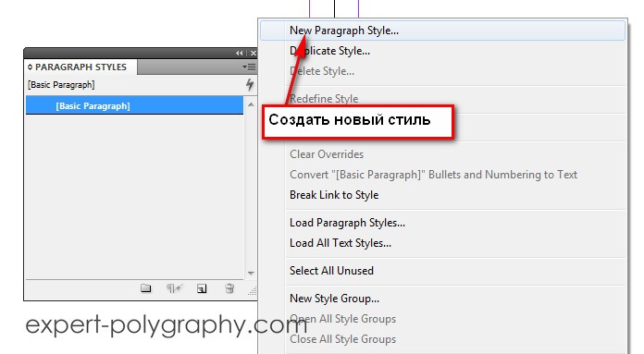This screenshot has width=644, height=354.
Task: Collapse the panel with double-arrow icon
Action: coord(239,54)
